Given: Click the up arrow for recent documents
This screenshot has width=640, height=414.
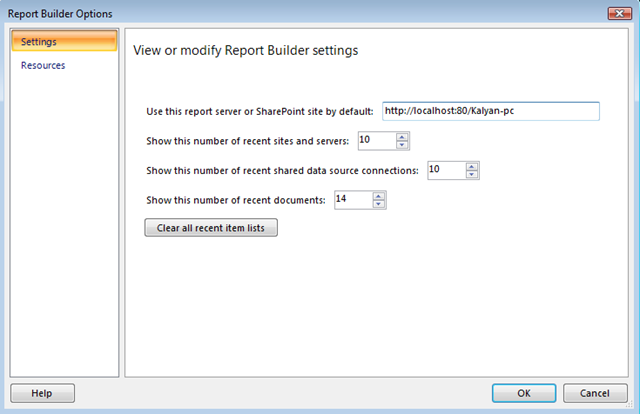Looking at the screenshot, I should pyautogui.click(x=378, y=196).
